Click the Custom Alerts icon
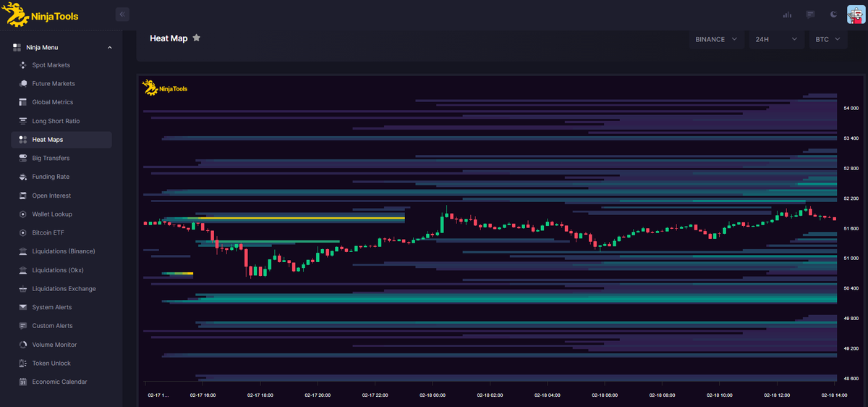The height and width of the screenshot is (407, 868). (23, 326)
